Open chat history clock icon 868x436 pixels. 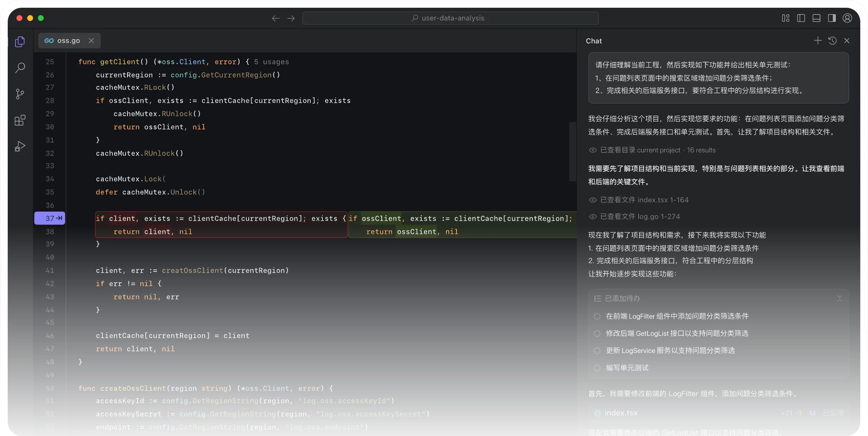coord(832,41)
